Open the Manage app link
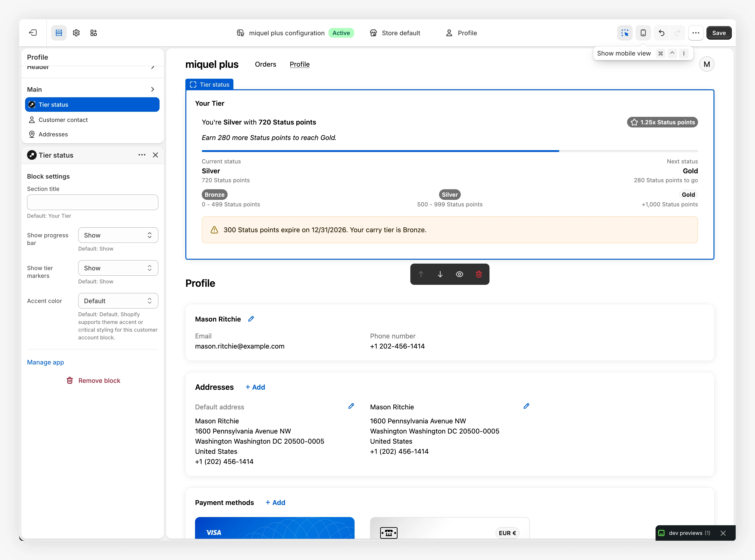The height and width of the screenshot is (560, 755). [45, 362]
